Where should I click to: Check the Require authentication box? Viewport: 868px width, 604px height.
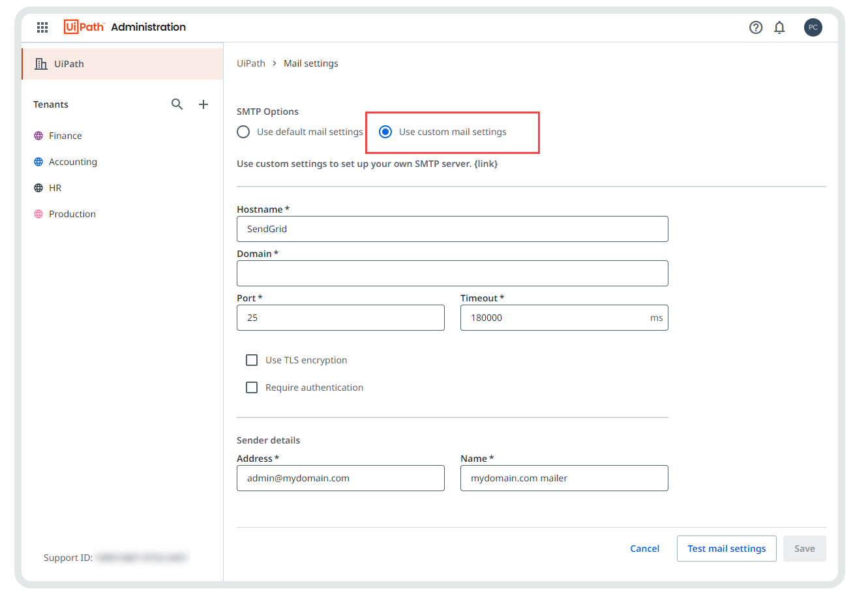[252, 387]
